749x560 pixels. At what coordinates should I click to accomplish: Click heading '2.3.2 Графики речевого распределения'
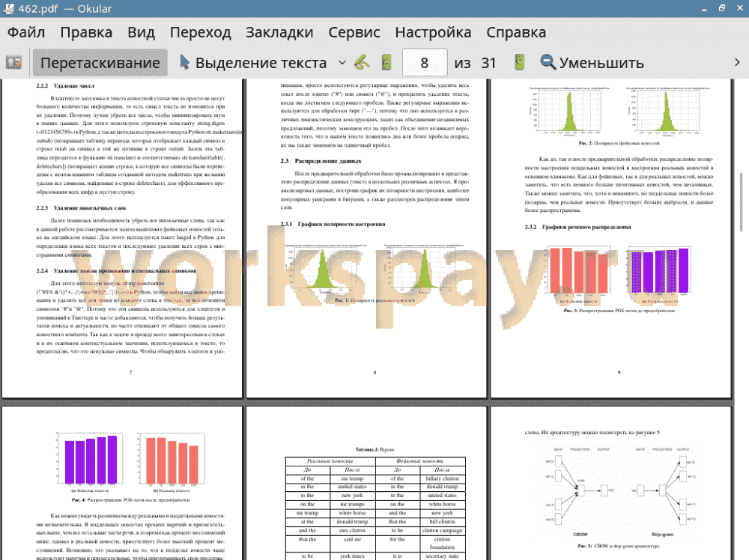(x=578, y=228)
